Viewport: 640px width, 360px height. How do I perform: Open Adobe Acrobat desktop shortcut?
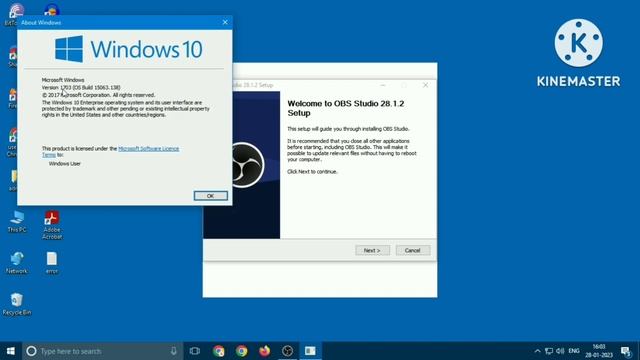click(x=52, y=225)
